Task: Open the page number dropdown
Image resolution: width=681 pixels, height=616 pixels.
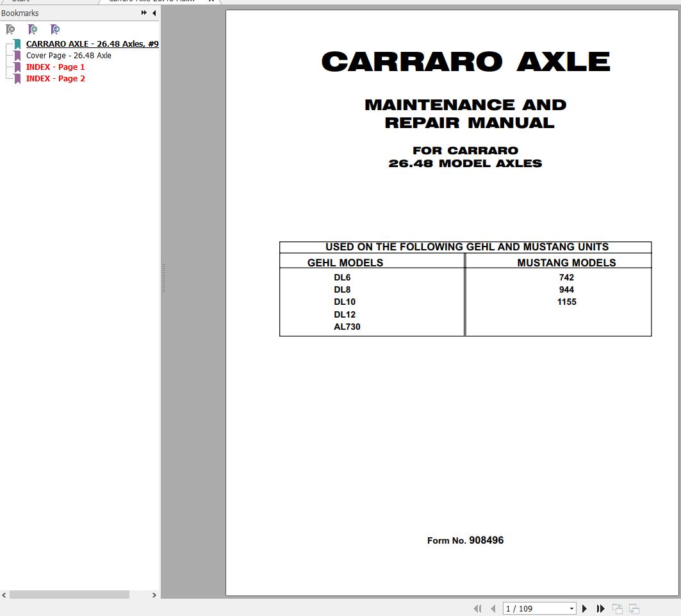Action: pos(572,608)
